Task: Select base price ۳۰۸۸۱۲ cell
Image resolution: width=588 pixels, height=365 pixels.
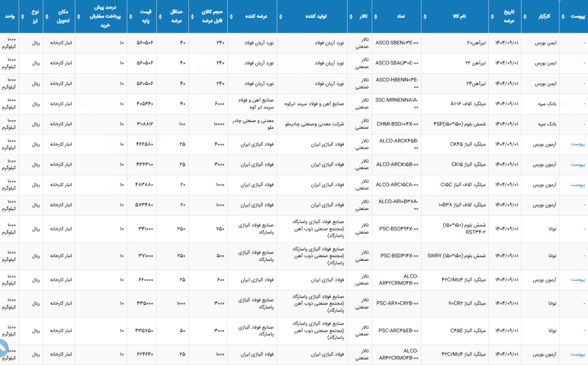Action: 145,124
